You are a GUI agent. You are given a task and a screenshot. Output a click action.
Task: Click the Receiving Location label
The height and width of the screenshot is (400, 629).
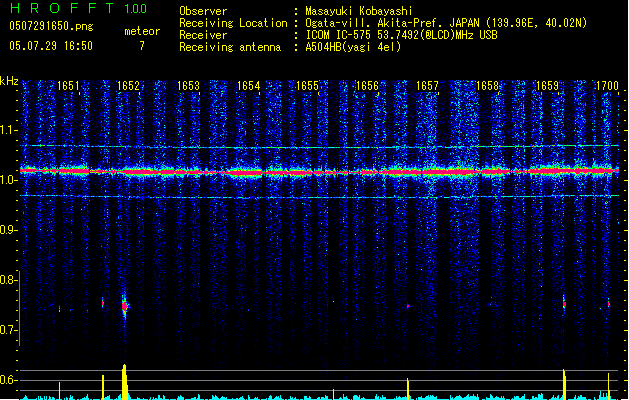point(233,23)
